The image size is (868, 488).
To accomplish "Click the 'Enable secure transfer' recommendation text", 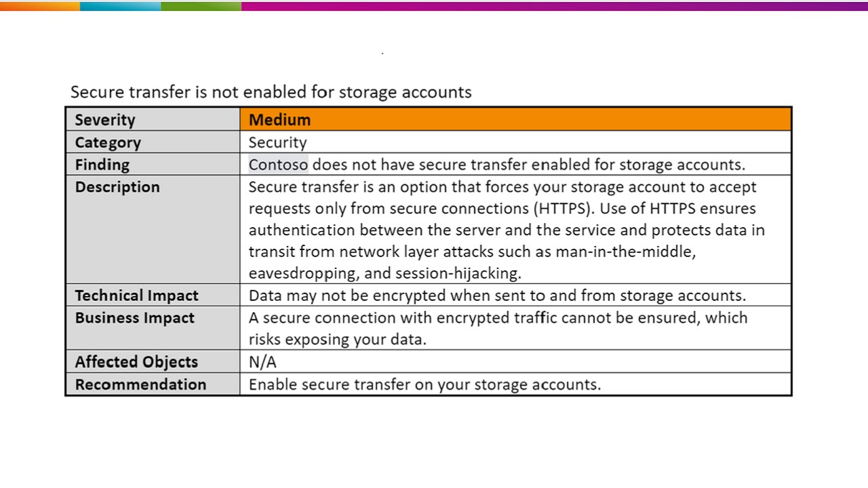I will pos(425,384).
